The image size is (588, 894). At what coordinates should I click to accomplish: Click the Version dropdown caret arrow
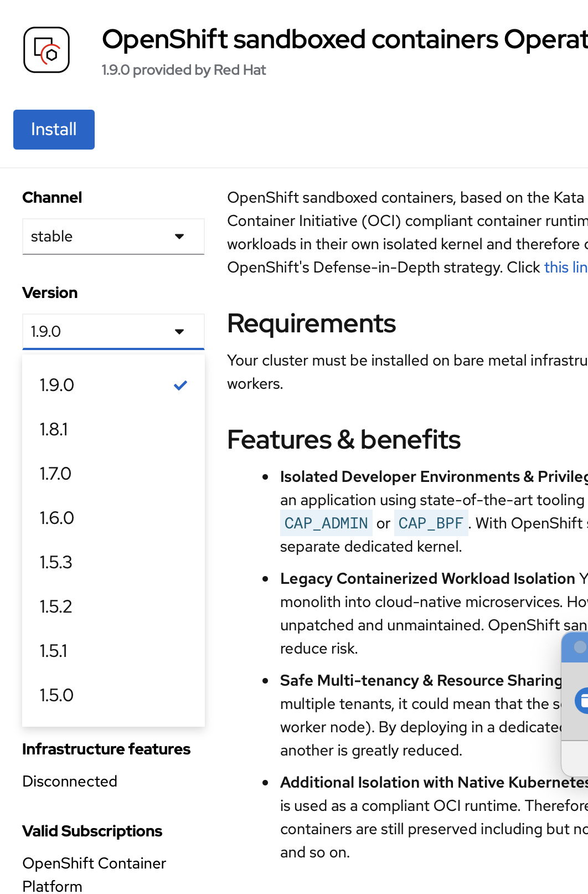179,332
